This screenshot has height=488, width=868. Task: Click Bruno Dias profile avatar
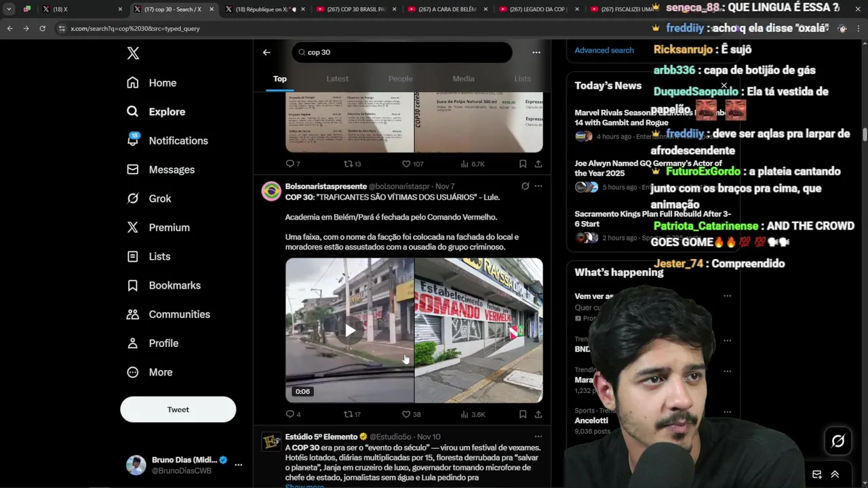[136, 465]
